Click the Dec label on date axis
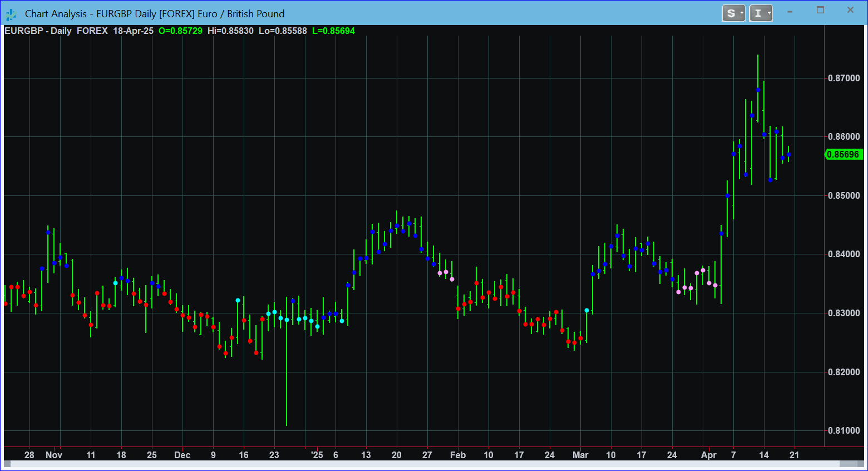Viewport: 868px width, 471px height. click(183, 455)
